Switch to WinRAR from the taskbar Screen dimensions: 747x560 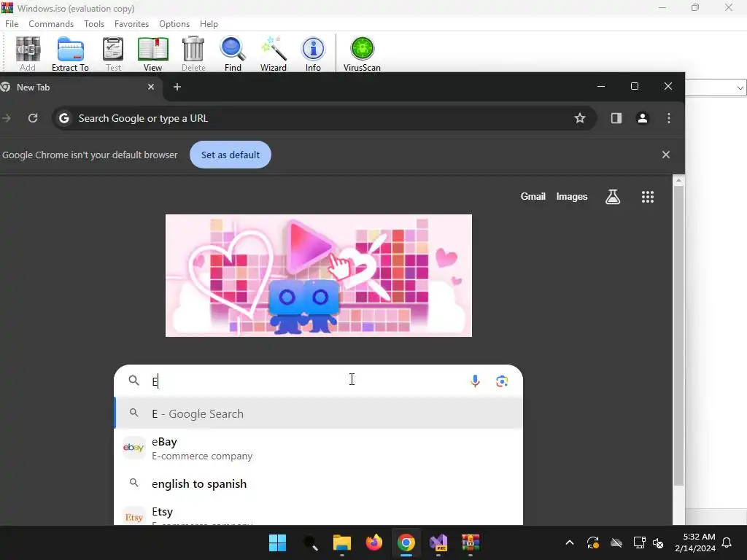click(x=471, y=542)
